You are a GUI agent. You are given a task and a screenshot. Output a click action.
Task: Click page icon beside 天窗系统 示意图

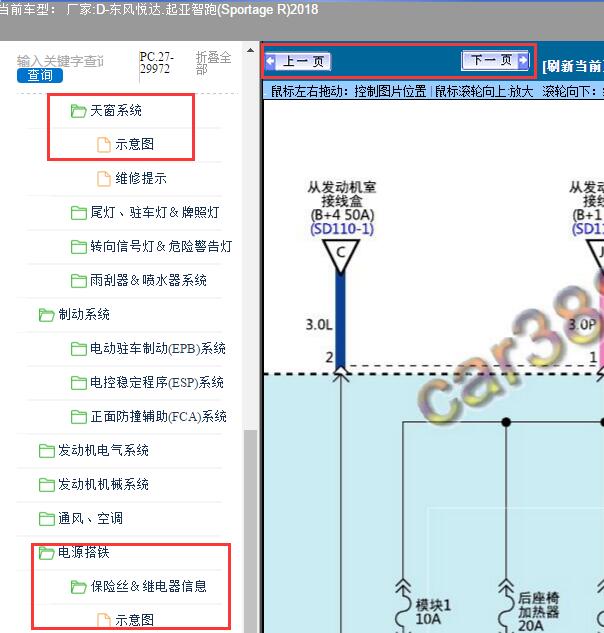[x=104, y=145]
